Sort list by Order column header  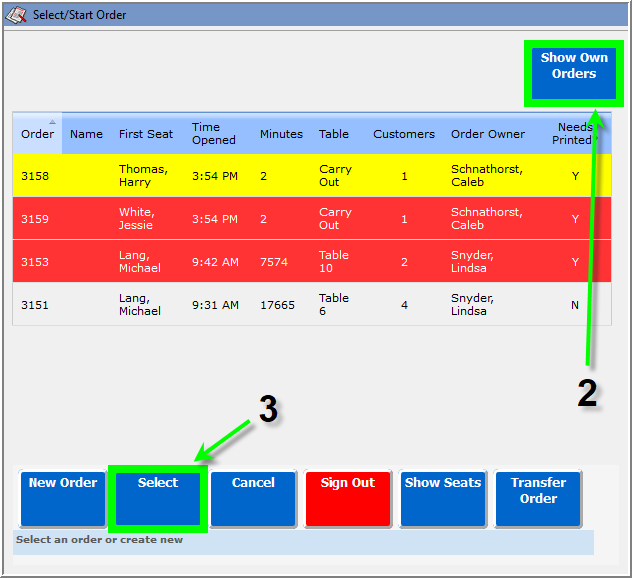(37, 134)
